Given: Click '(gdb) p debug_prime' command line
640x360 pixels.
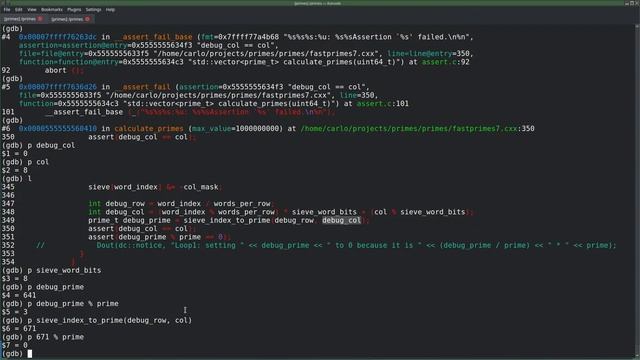Looking at the screenshot, I should (43, 287).
